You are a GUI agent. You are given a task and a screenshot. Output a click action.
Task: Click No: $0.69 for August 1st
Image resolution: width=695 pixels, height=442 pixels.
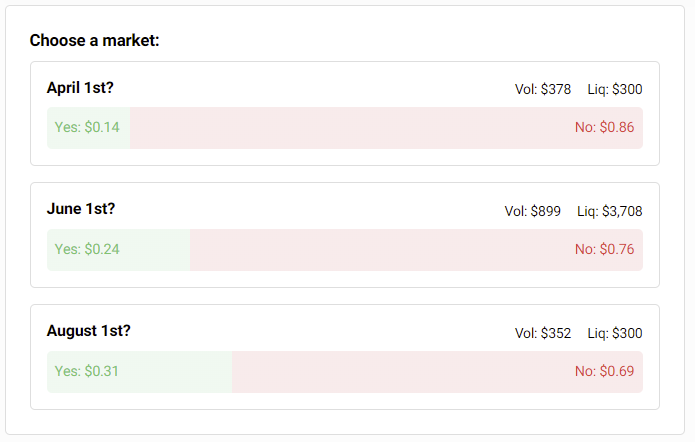coord(604,372)
